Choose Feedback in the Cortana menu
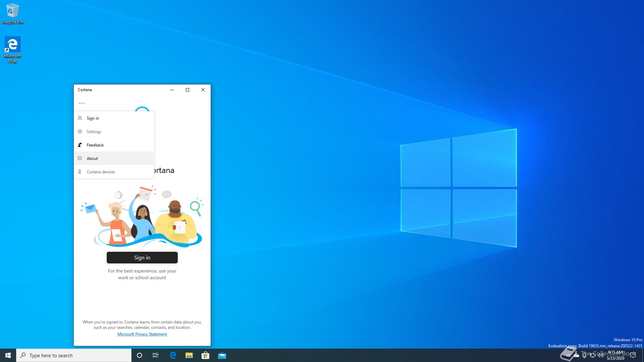 tap(114, 145)
